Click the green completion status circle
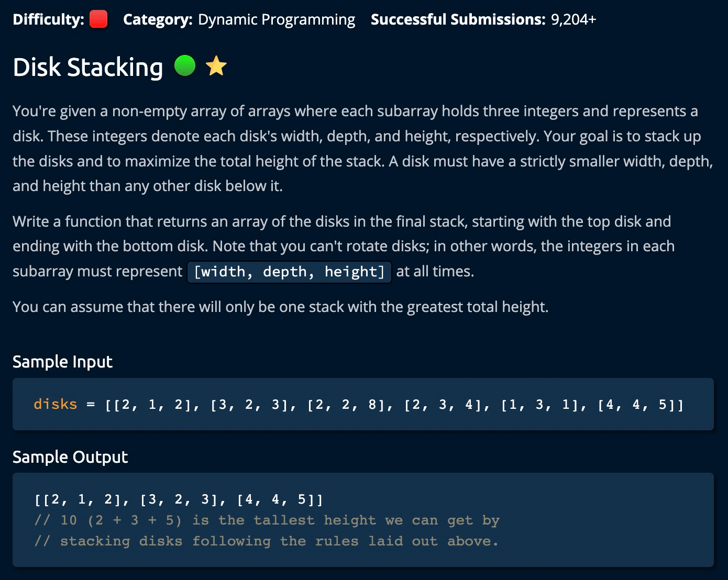The image size is (728, 580). tap(184, 66)
